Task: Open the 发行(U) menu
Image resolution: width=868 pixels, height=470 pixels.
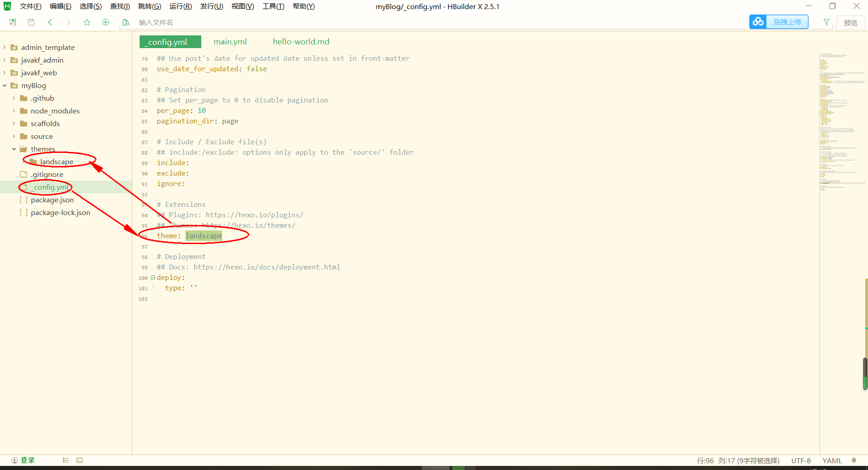Action: point(212,6)
